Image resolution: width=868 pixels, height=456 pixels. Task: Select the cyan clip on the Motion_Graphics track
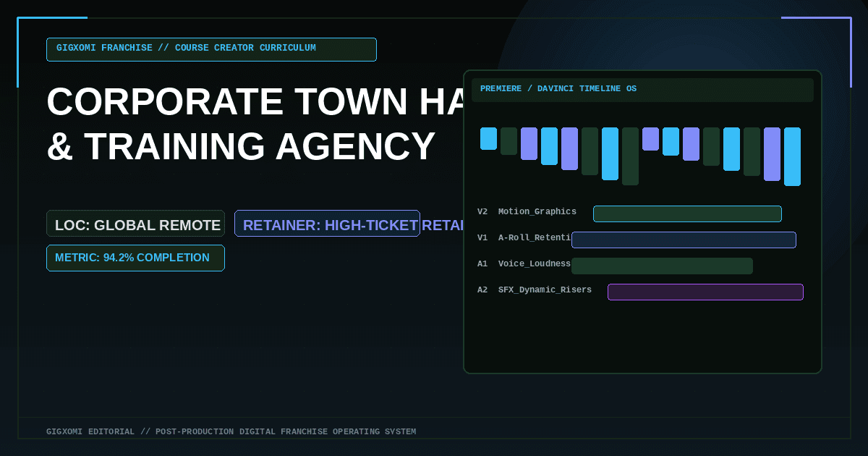coord(687,214)
